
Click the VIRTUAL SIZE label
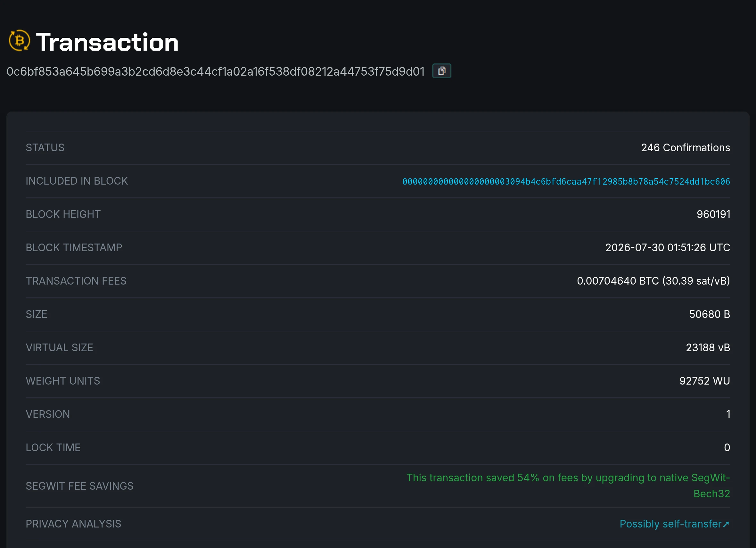coord(60,347)
